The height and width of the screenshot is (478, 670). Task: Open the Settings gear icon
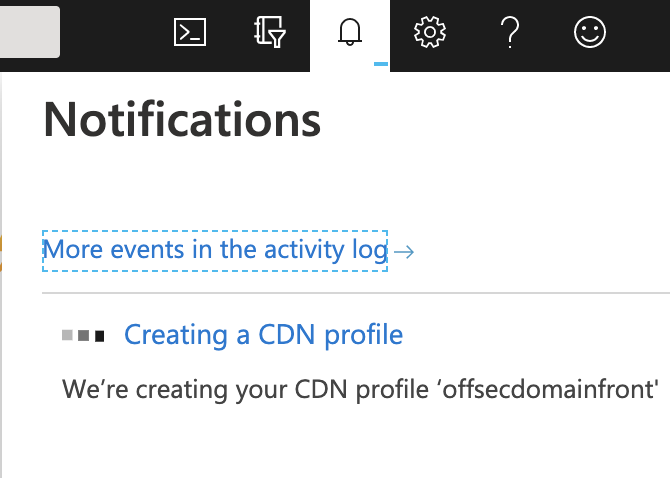click(430, 32)
